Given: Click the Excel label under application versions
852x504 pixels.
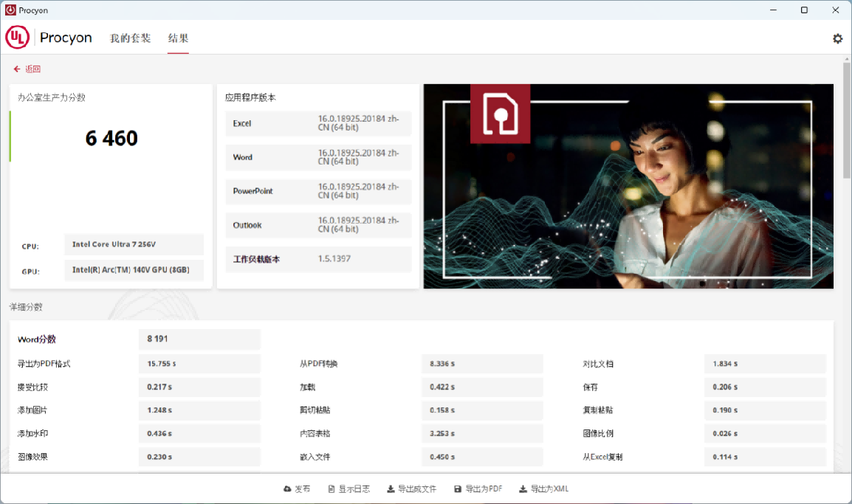Looking at the screenshot, I should point(242,123).
